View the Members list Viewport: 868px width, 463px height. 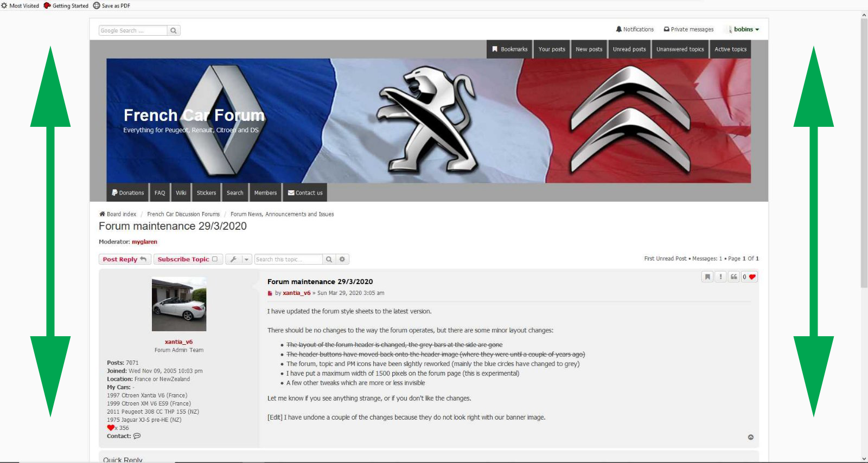coord(265,192)
